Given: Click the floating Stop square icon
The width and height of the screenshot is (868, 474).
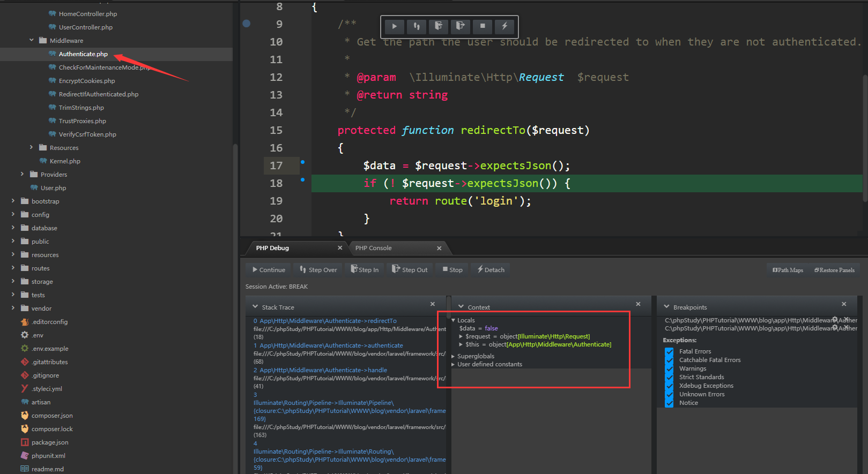Looking at the screenshot, I should click(483, 26).
